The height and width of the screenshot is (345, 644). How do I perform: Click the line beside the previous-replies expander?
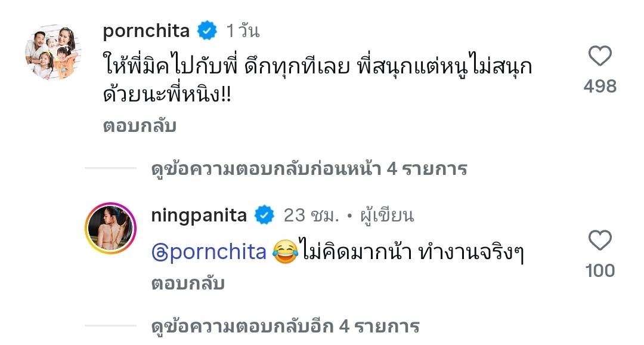(x=110, y=168)
